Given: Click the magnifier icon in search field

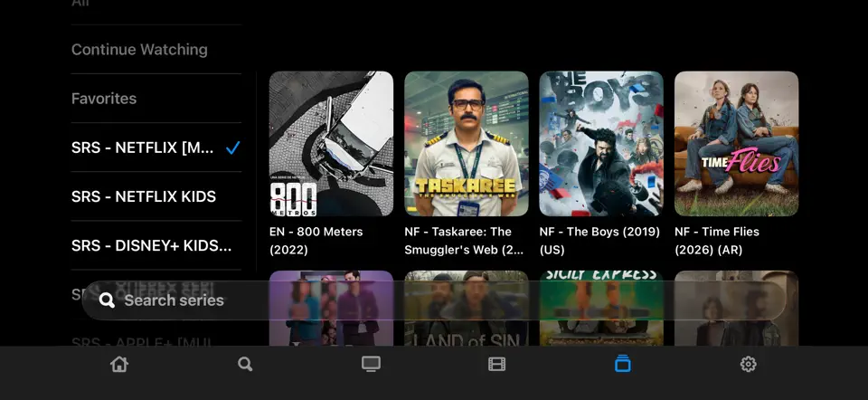Looking at the screenshot, I should click(x=107, y=300).
